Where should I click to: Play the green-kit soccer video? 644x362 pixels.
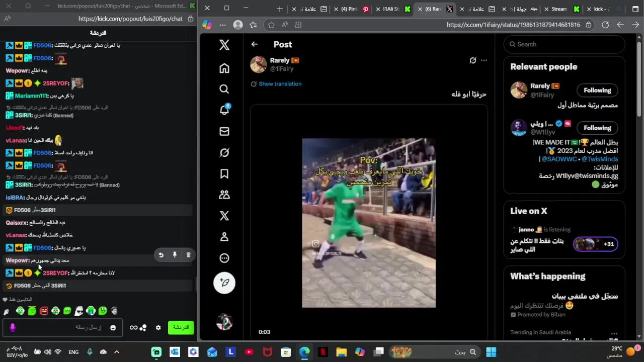tap(369, 223)
